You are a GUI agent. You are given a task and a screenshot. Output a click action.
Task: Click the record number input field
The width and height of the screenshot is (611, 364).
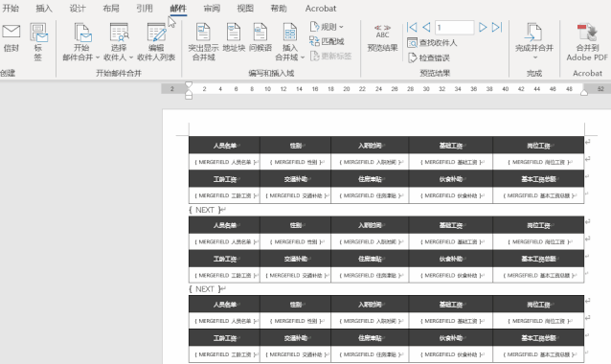click(454, 27)
